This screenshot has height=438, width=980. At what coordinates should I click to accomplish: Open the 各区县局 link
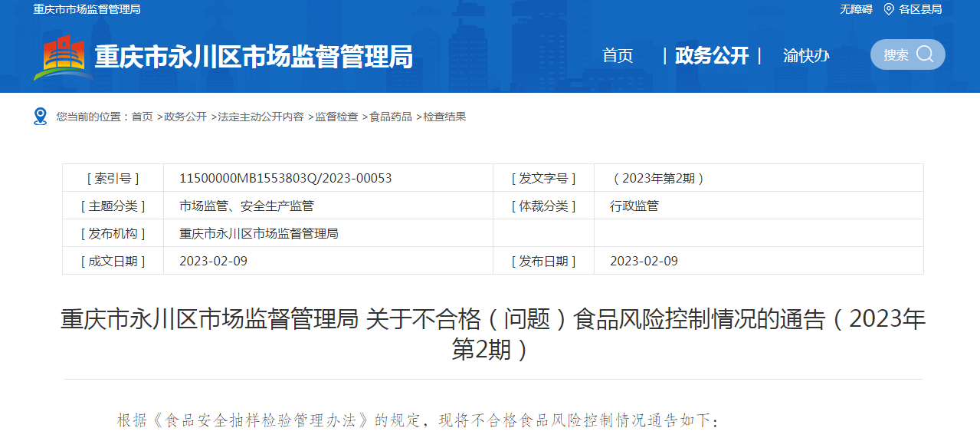pyautogui.click(x=920, y=9)
